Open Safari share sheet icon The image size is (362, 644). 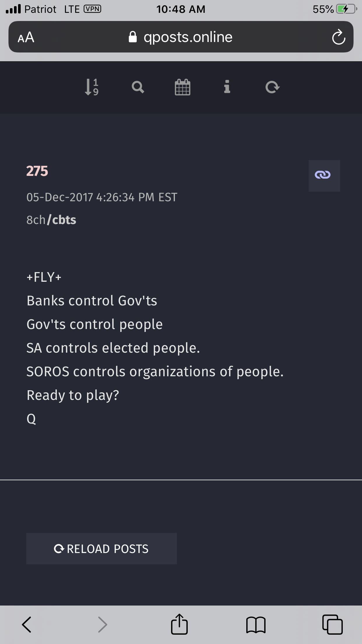tap(179, 624)
